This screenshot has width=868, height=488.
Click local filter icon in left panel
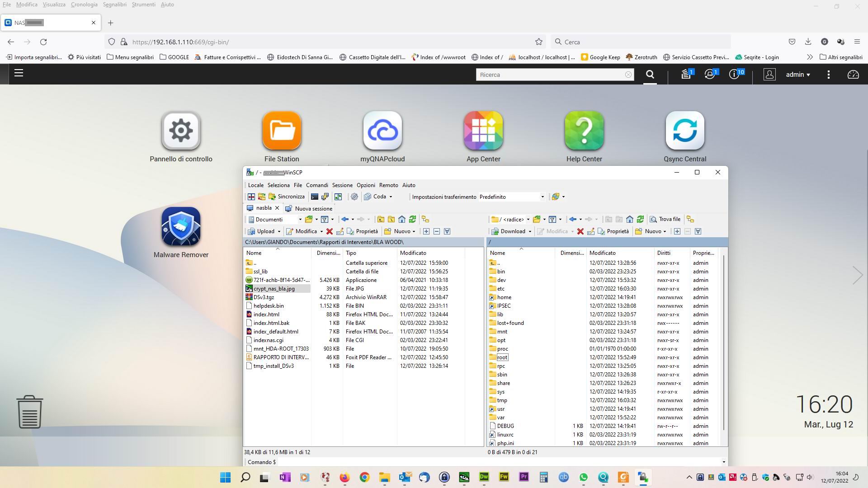pos(325,219)
